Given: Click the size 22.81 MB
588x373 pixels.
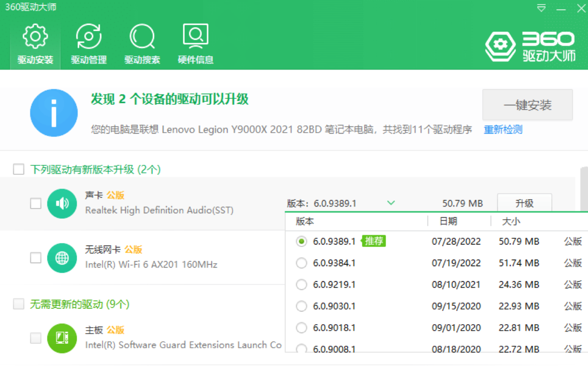Looking at the screenshot, I should [519, 328].
